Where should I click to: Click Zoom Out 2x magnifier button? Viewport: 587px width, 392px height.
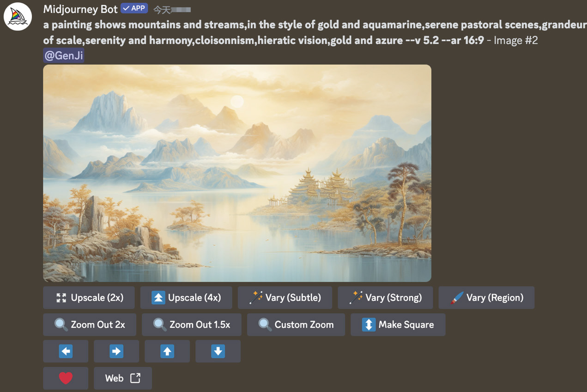(90, 325)
